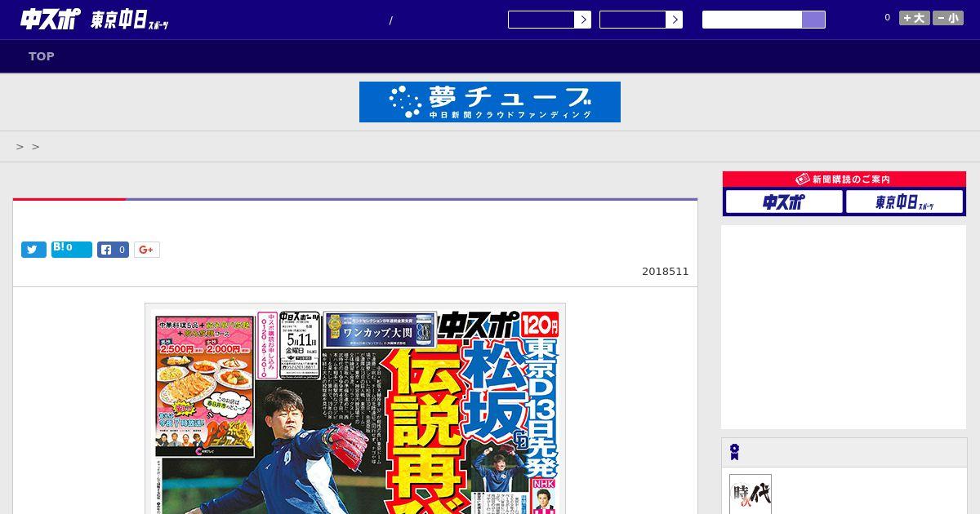
Task: Expand the first header dropdown arrow
Action: [x=582, y=20]
